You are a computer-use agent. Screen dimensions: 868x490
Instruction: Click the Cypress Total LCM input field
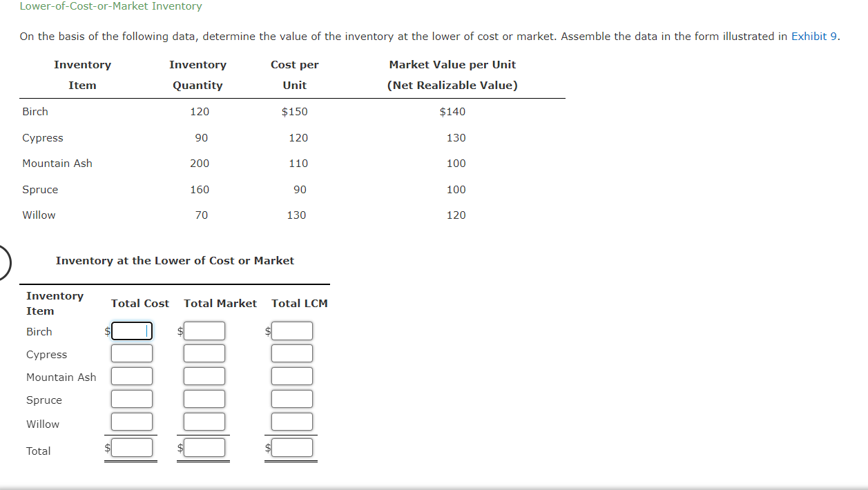tap(291, 353)
